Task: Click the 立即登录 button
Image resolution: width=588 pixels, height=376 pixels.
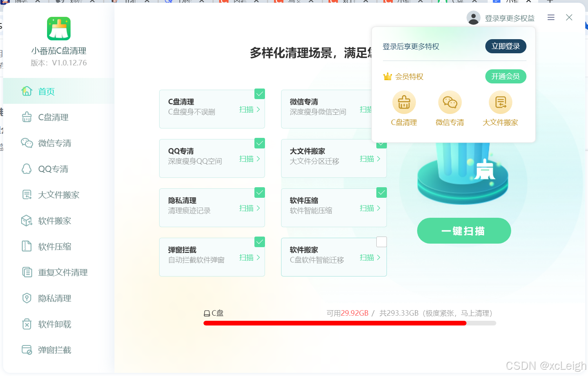Action: (x=506, y=46)
